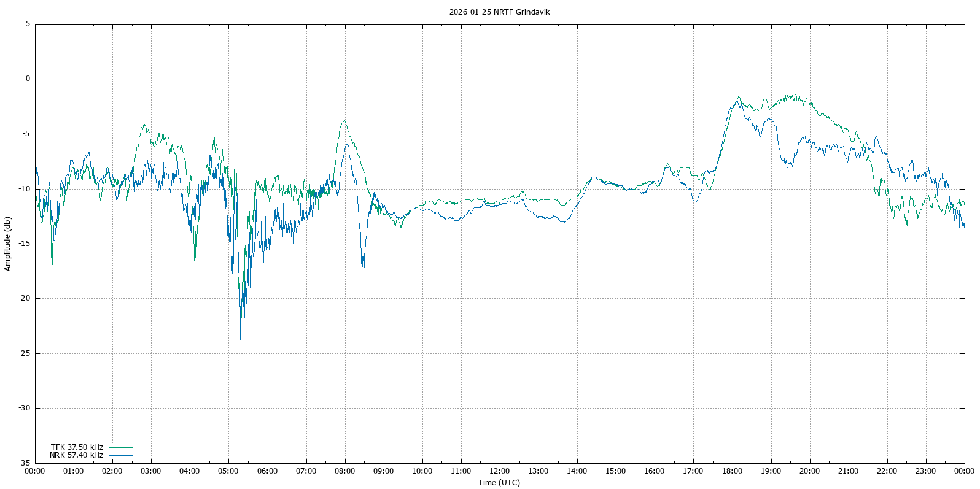Viewport: 980px width, 489px height.
Task: Click the -35 amplitude tick label
Action: coord(24,463)
